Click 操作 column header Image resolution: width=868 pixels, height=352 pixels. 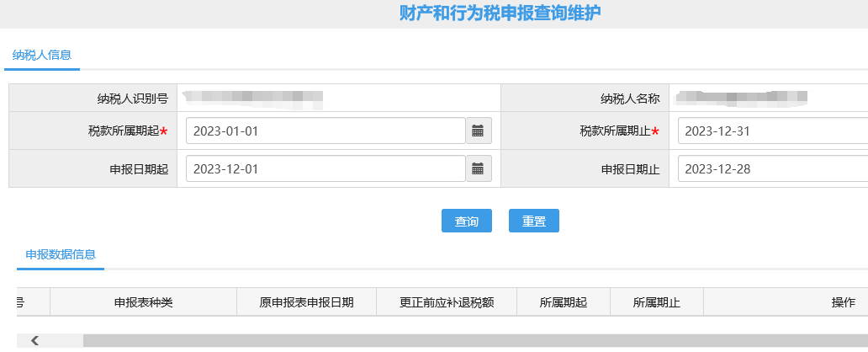coord(843,302)
